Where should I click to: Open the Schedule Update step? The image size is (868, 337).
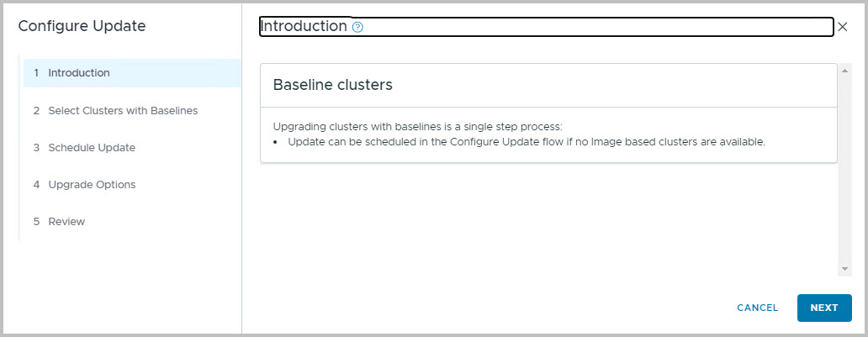(132, 148)
